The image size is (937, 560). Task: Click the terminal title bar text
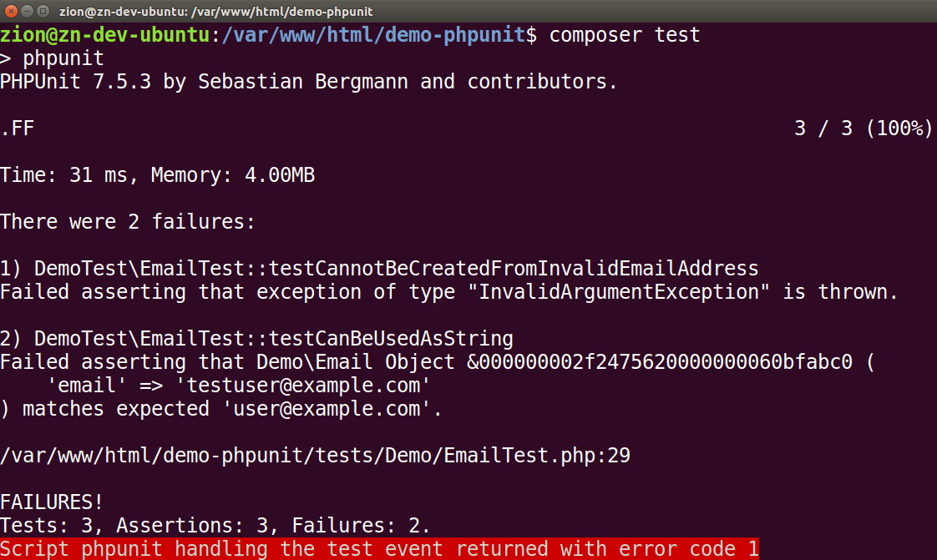(216, 12)
